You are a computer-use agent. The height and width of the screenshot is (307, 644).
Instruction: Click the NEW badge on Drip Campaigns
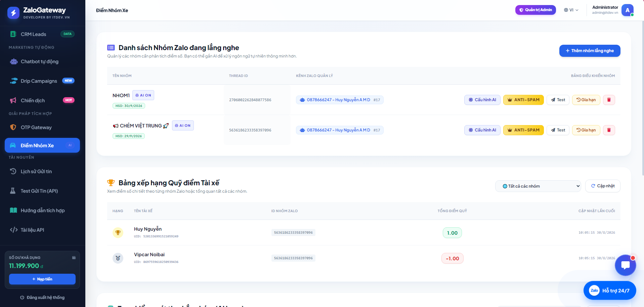click(x=68, y=81)
